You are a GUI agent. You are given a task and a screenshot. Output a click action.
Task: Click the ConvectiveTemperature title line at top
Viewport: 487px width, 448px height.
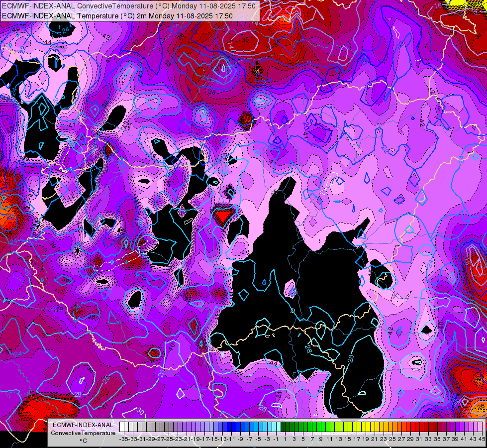point(129,6)
